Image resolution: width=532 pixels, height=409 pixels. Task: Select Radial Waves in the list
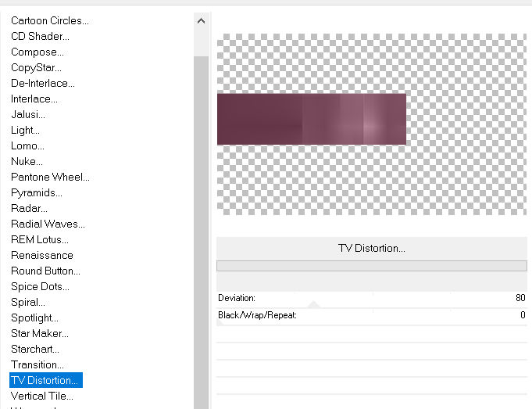[x=48, y=224]
